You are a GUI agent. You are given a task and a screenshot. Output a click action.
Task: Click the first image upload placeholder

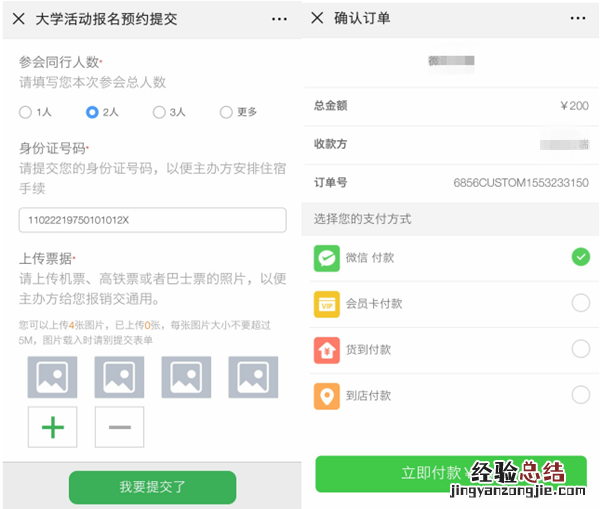pos(53,378)
